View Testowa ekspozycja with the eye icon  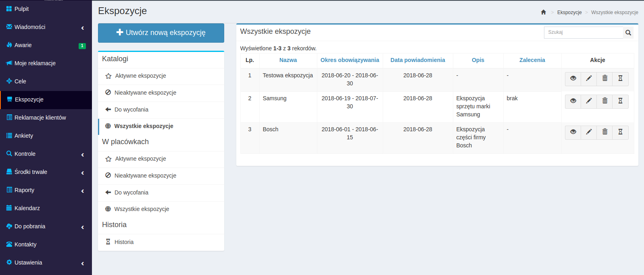[573, 79]
